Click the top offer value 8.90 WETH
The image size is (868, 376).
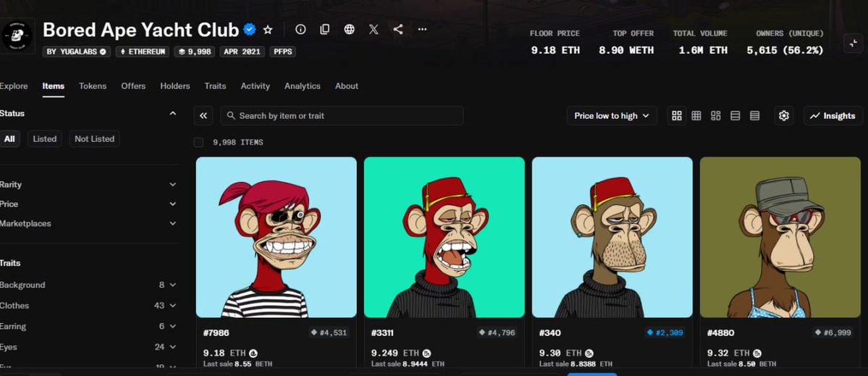pos(626,51)
